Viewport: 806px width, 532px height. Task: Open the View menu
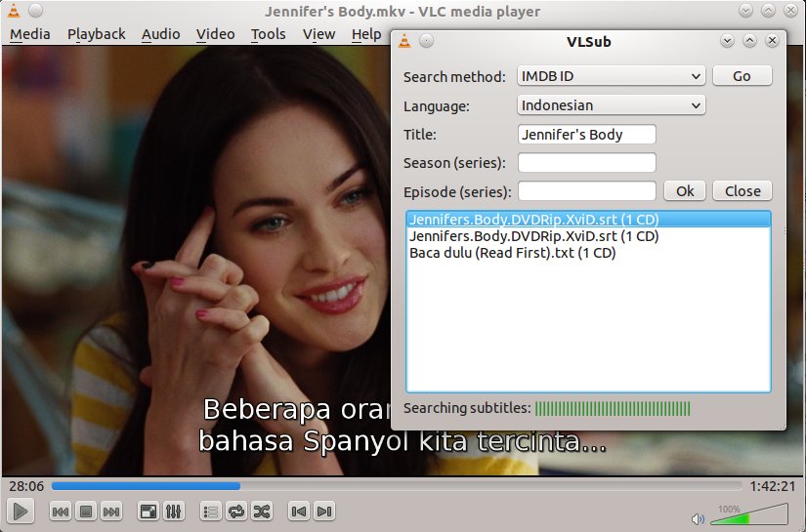318,34
